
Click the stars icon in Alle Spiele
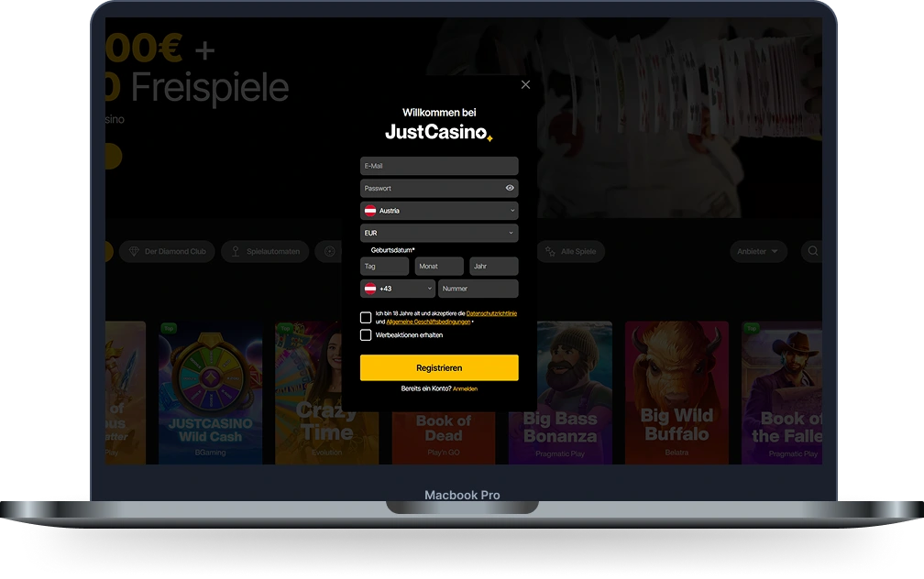click(x=550, y=252)
